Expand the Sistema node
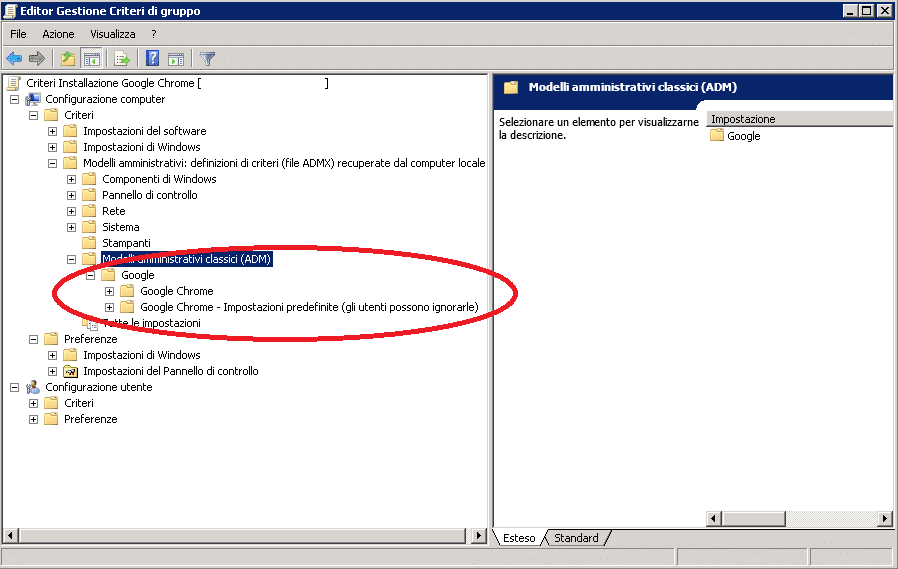 pyautogui.click(x=72, y=228)
